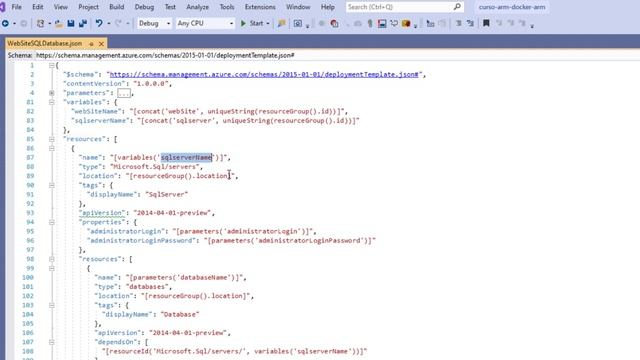Click the loop-arrow toolbar icon beside orange square
The height and width of the screenshot is (360, 640).
394,24
